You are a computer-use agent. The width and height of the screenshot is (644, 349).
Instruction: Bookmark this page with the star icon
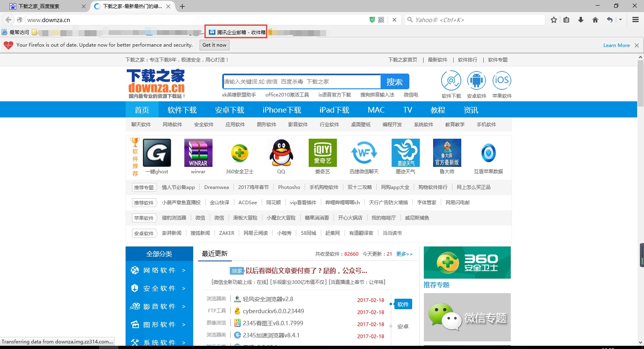[x=554, y=20]
